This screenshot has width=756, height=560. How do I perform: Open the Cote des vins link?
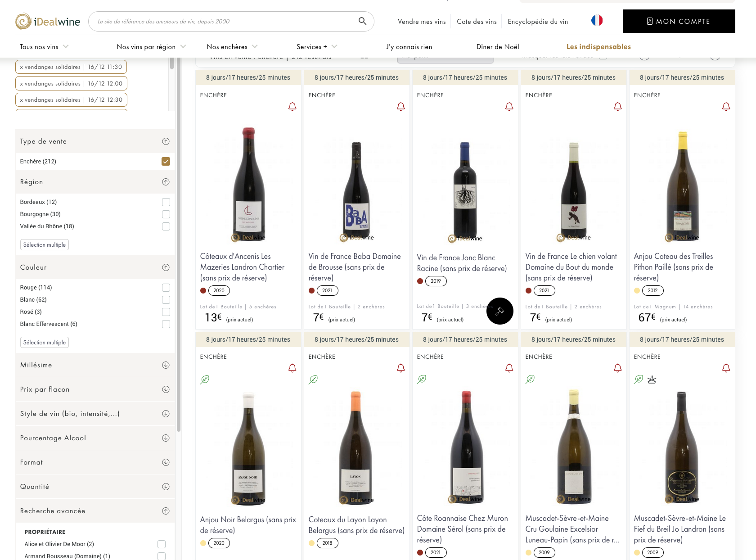click(477, 22)
